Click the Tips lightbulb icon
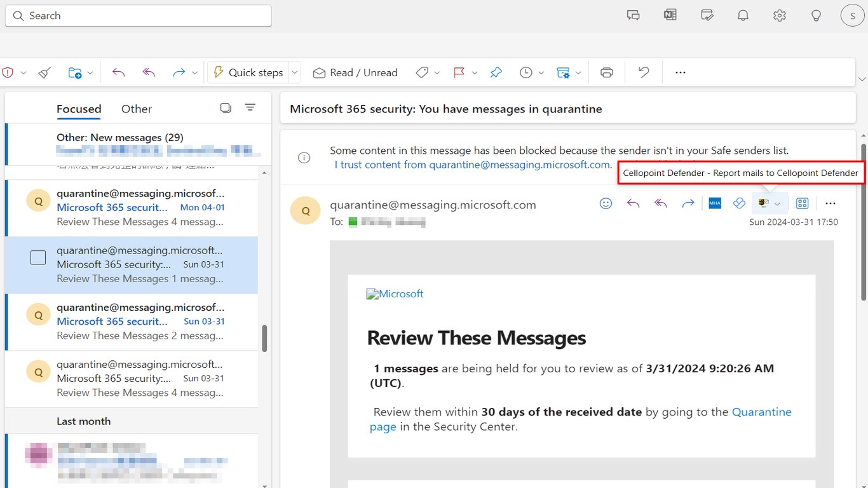This screenshot has width=868, height=488. click(817, 15)
